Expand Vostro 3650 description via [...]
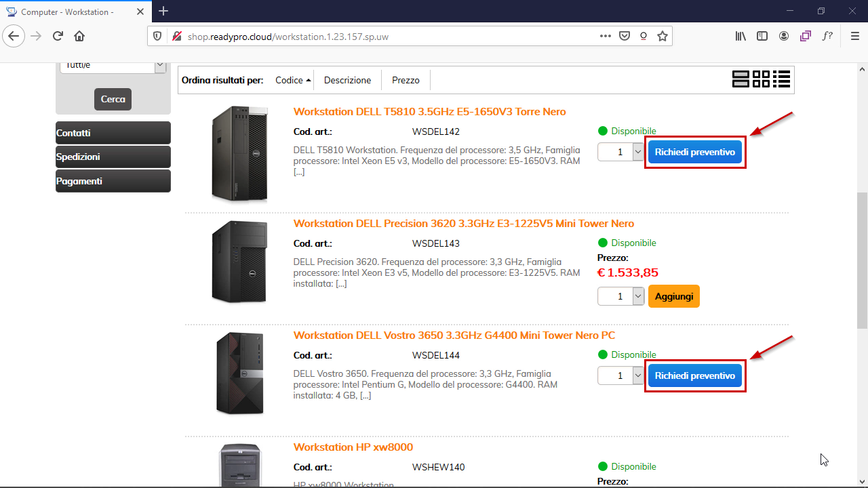 365,396
